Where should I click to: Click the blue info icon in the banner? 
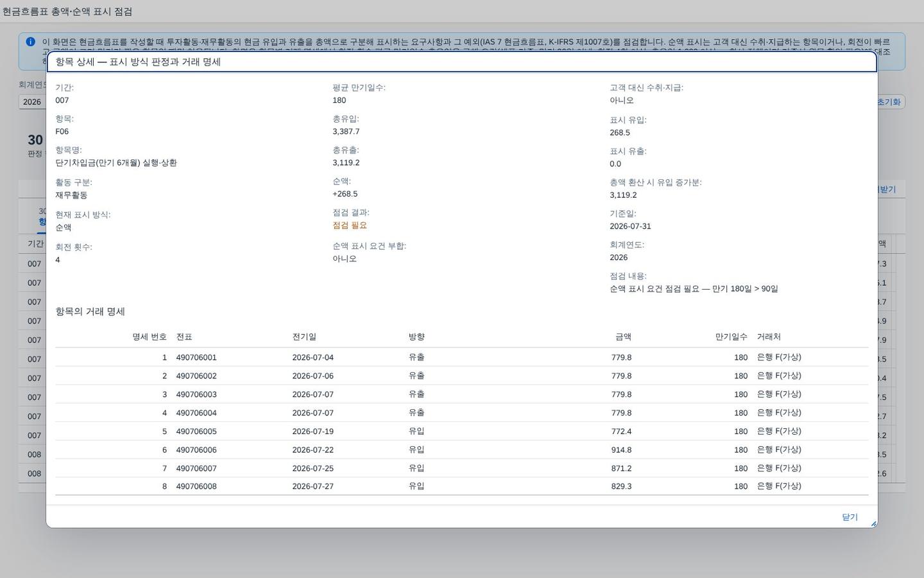(30, 42)
